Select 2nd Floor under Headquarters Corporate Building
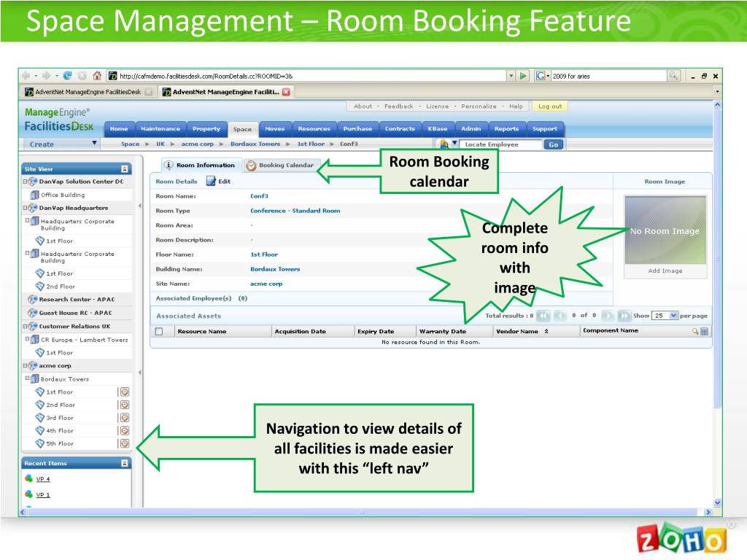This screenshot has width=747, height=560. coord(61,287)
